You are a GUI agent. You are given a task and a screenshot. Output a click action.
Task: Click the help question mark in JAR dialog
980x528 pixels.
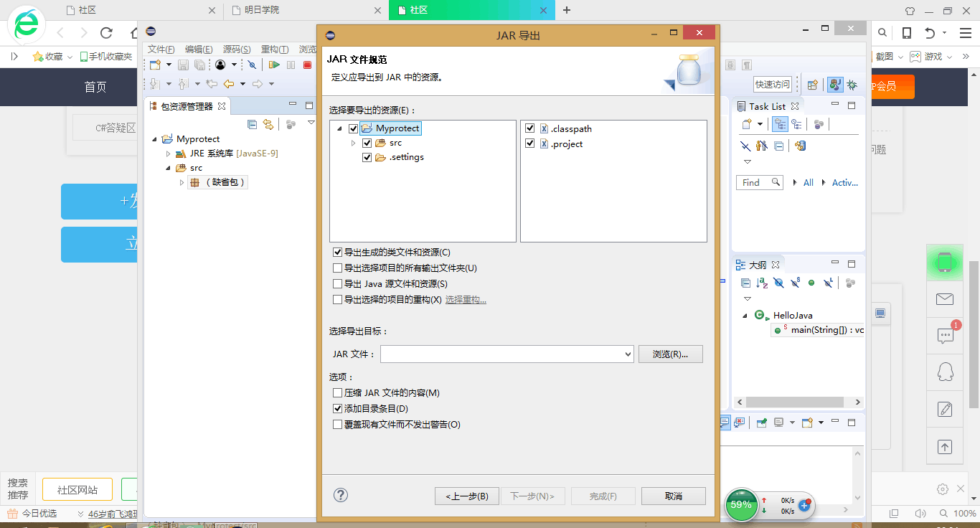pyautogui.click(x=341, y=495)
